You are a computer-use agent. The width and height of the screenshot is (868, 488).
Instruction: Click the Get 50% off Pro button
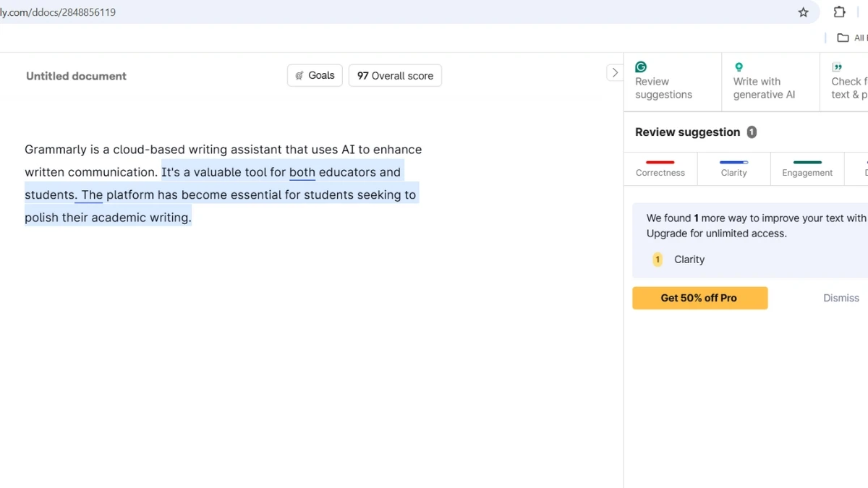(699, 298)
